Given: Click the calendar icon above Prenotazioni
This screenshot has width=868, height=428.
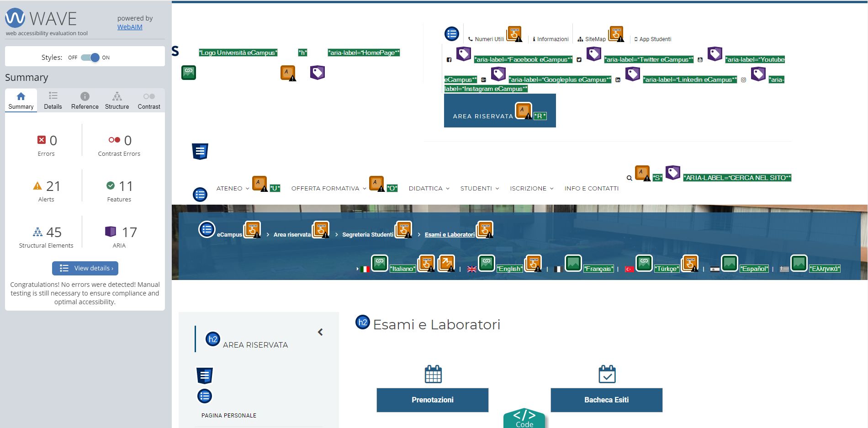Looking at the screenshot, I should coord(433,374).
